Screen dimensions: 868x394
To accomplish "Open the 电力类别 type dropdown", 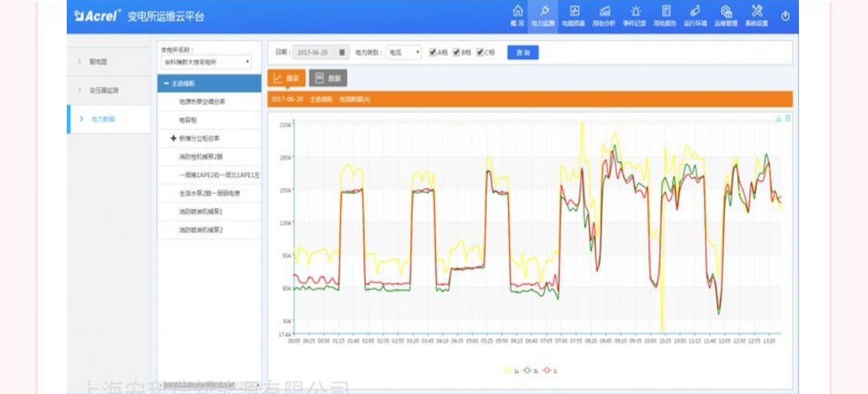I will [403, 52].
